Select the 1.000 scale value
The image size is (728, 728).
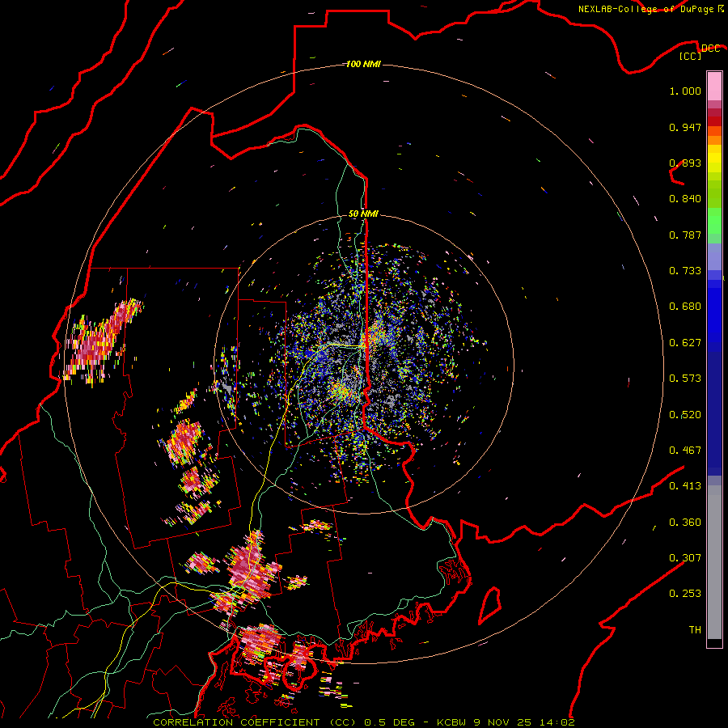[685, 91]
